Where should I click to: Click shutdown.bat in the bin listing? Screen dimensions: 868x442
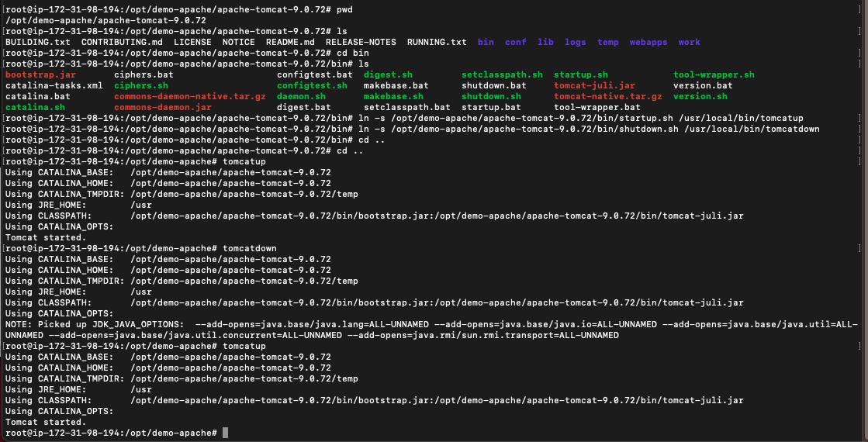494,86
